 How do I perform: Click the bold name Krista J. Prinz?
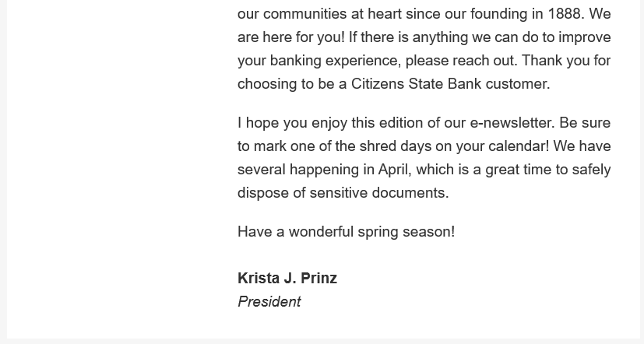pyautogui.click(x=287, y=279)
